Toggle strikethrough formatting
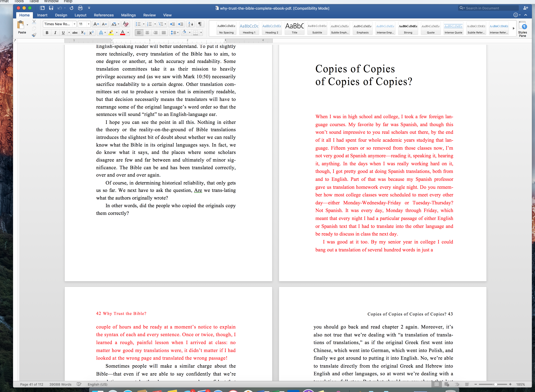 tap(75, 32)
